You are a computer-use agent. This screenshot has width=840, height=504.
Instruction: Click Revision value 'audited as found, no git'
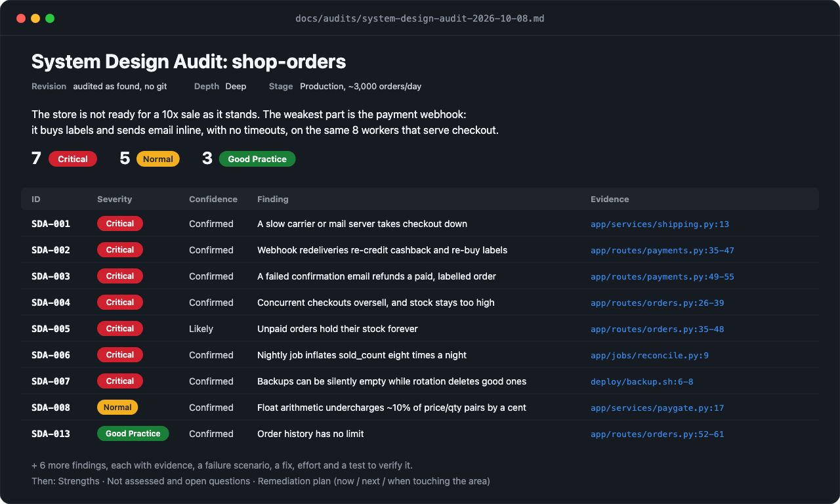[x=120, y=87]
